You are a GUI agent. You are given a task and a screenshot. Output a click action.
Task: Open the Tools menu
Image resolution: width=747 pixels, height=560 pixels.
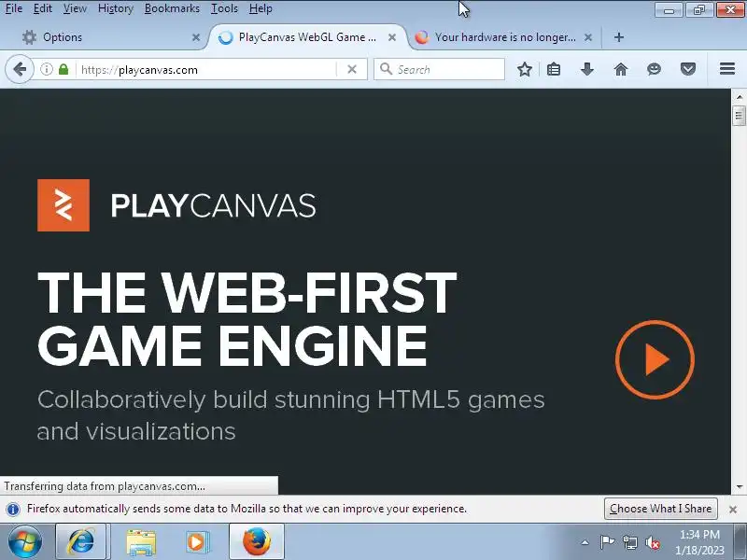point(224,8)
